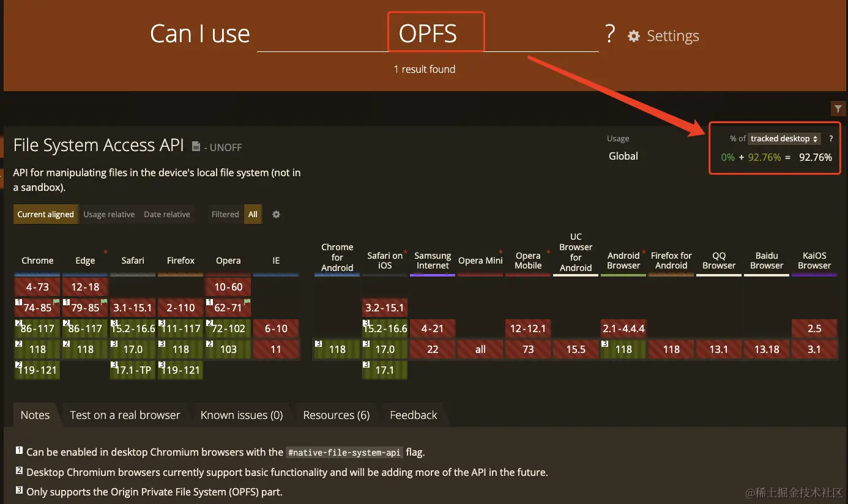The image size is (848, 504).
Task: Select Safari 17.1-TP cell
Action: [x=133, y=370]
